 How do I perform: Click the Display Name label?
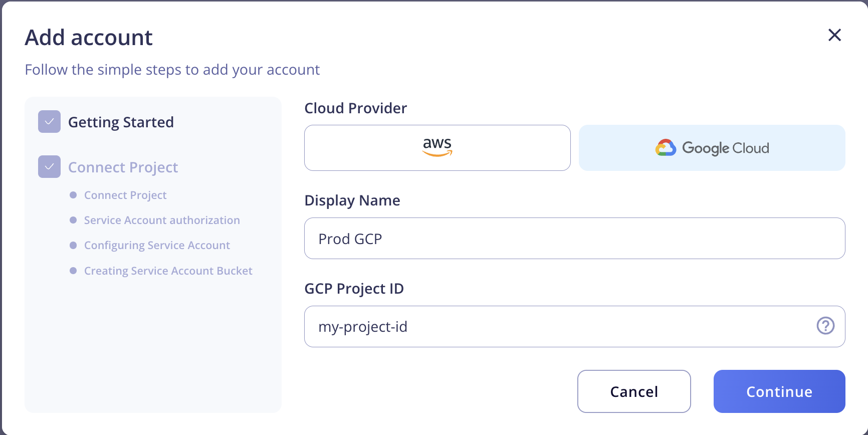[x=352, y=200]
